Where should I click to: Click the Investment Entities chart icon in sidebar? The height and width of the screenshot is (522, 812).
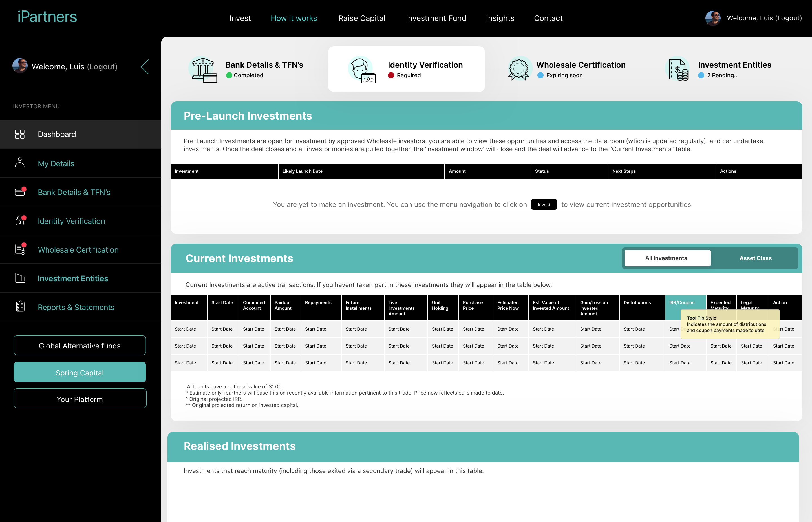20,278
